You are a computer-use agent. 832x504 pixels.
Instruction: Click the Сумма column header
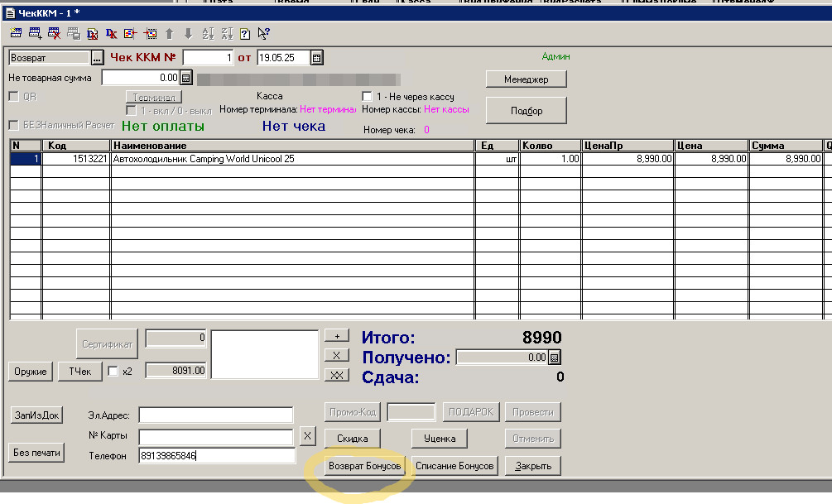coord(786,146)
